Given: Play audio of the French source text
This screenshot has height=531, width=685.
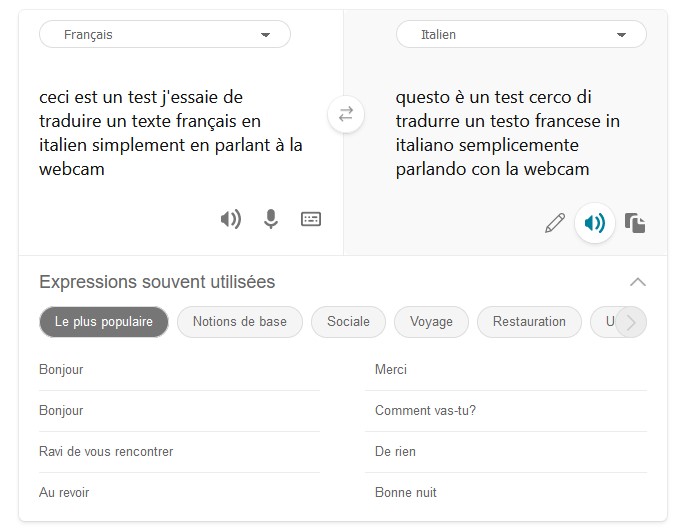Looking at the screenshot, I should coord(231,219).
